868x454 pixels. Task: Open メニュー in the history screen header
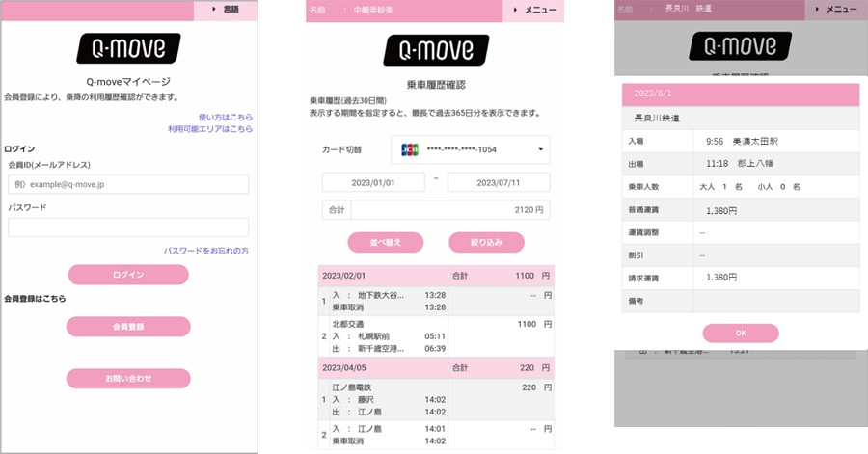533,11
